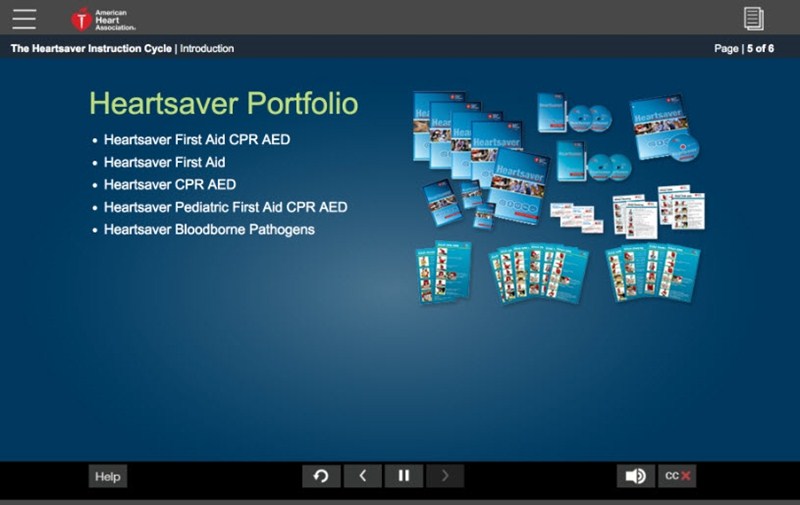The width and height of the screenshot is (800, 505).
Task: Click the 'Introduction' section label
Action: pos(207,48)
